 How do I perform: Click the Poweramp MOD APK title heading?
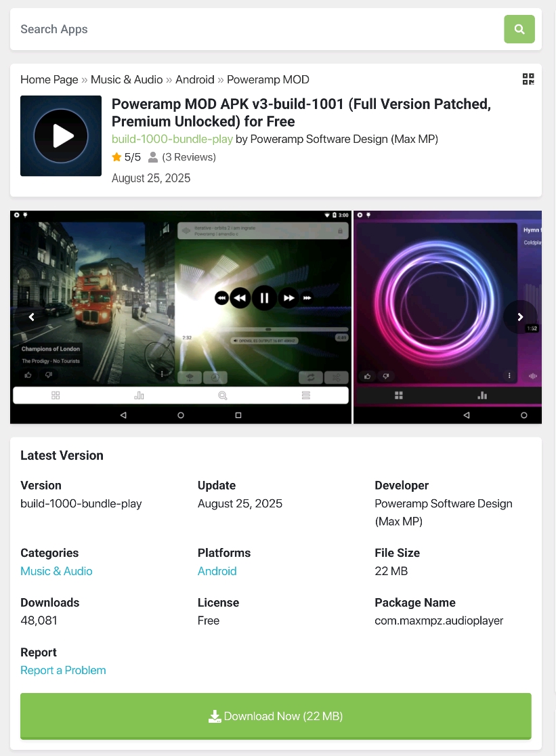click(301, 112)
